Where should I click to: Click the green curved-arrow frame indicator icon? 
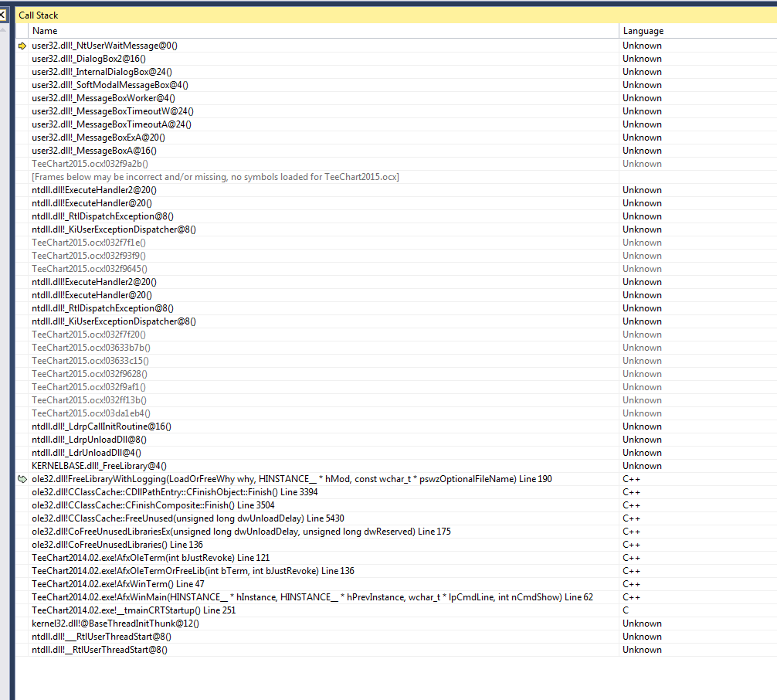coord(22,479)
